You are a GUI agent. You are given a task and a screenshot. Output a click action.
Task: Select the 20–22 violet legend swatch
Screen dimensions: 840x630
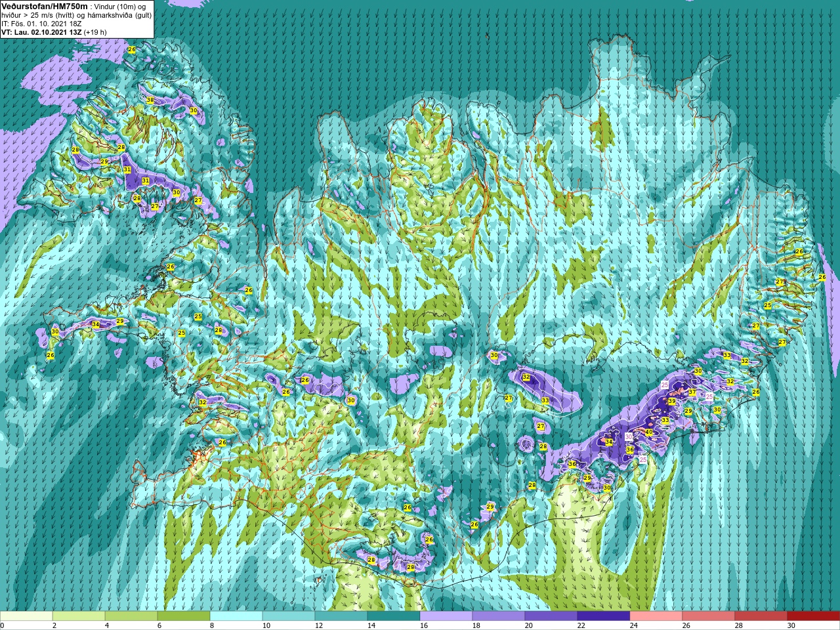(551, 616)
